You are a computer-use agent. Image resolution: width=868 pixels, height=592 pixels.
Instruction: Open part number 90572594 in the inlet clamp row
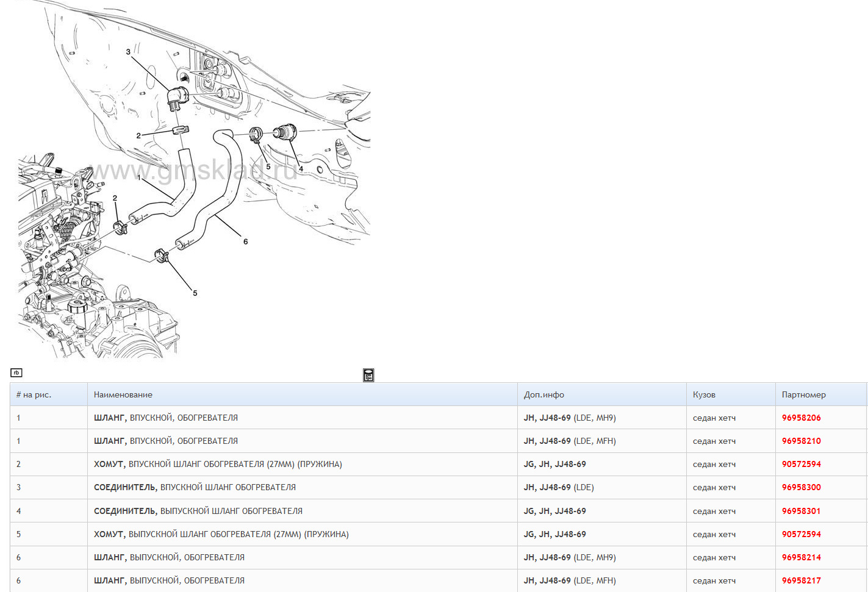[x=801, y=464]
